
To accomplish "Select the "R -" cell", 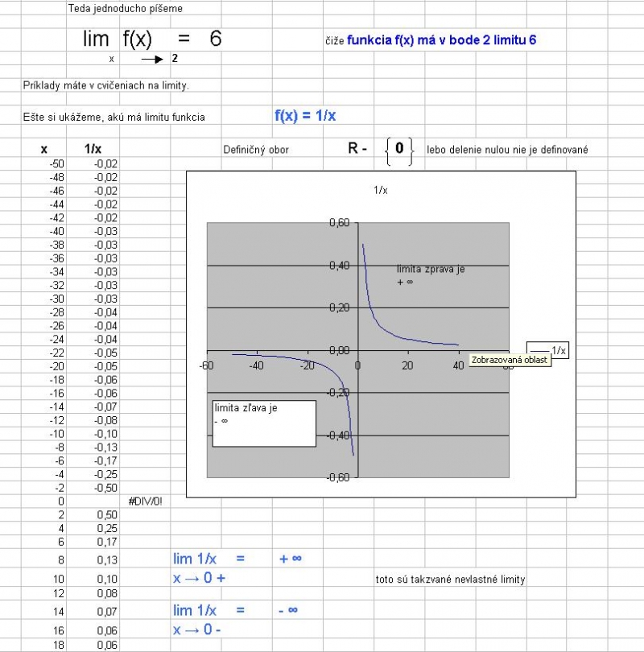I will tap(357, 148).
